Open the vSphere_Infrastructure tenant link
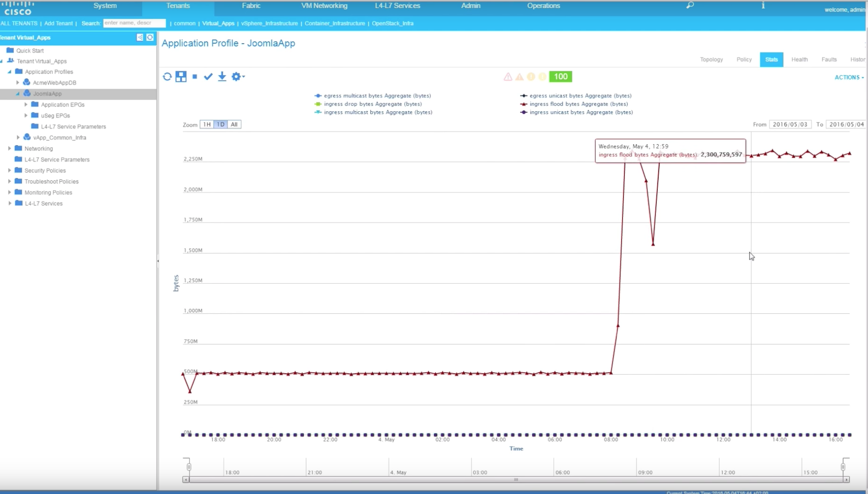 click(269, 23)
